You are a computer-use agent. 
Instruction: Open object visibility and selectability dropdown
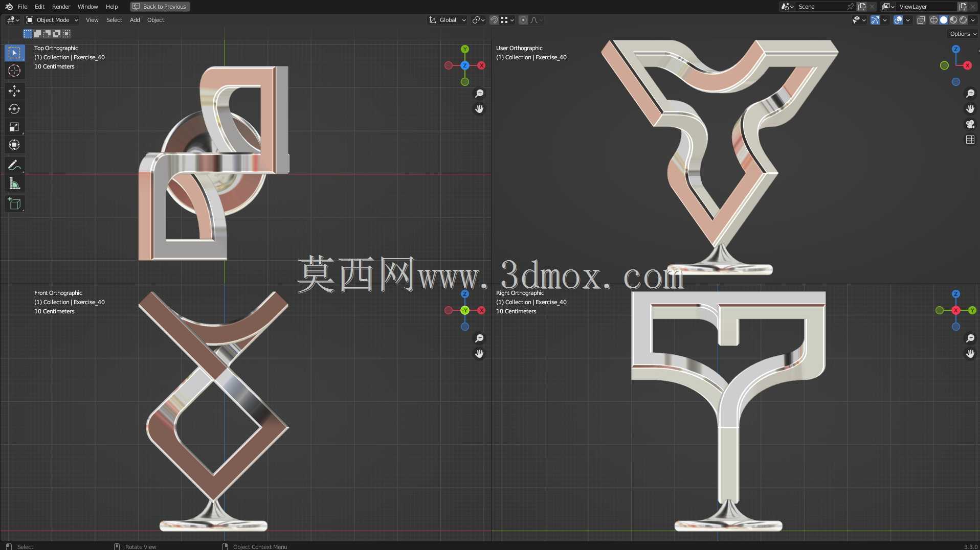[859, 20]
